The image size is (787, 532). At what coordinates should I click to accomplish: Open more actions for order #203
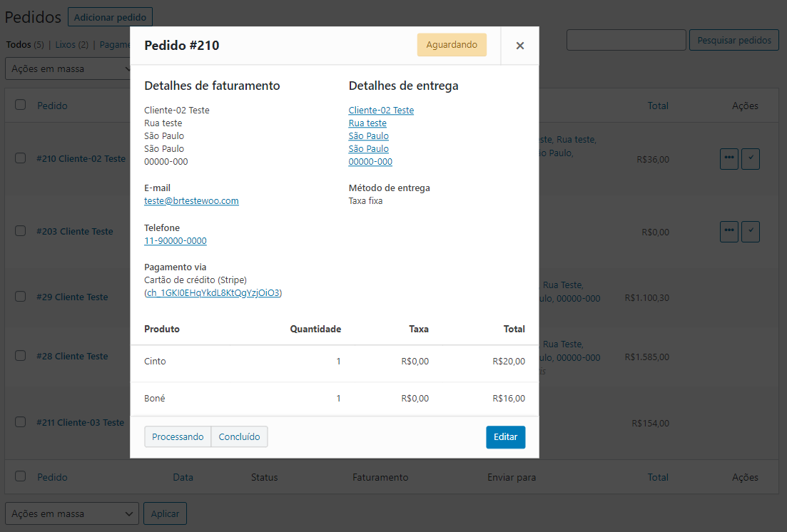tap(728, 231)
